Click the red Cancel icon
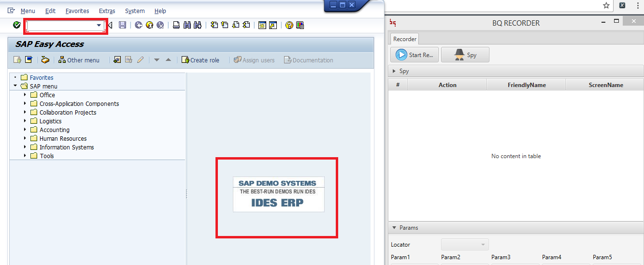 tap(160, 25)
